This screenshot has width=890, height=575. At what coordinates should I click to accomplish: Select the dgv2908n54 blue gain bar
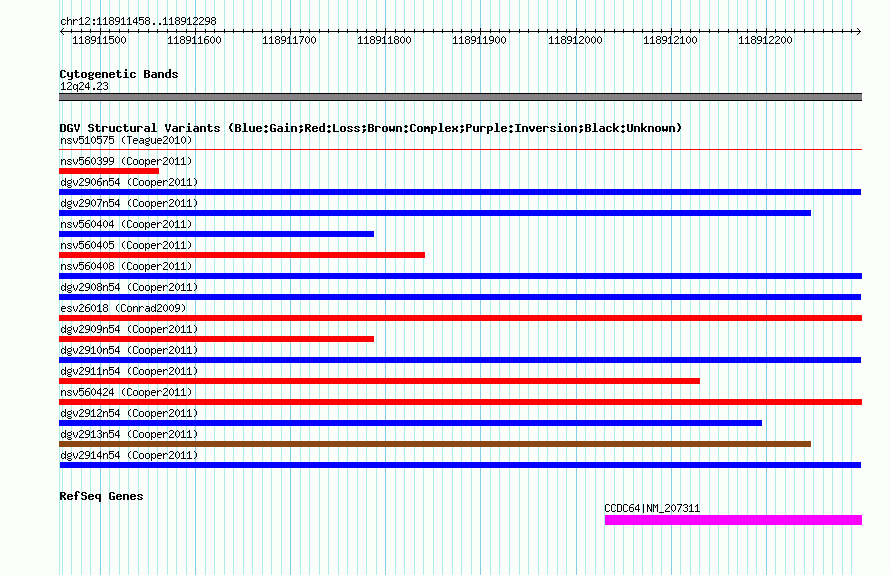tap(460, 297)
